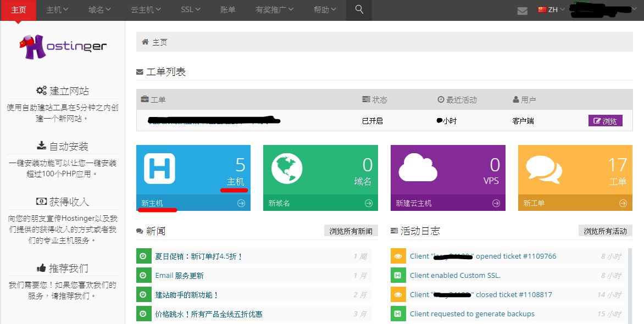Image resolution: width=644 pixels, height=324 pixels.
Task: Click the Hostinger logo
Action: pos(63,47)
